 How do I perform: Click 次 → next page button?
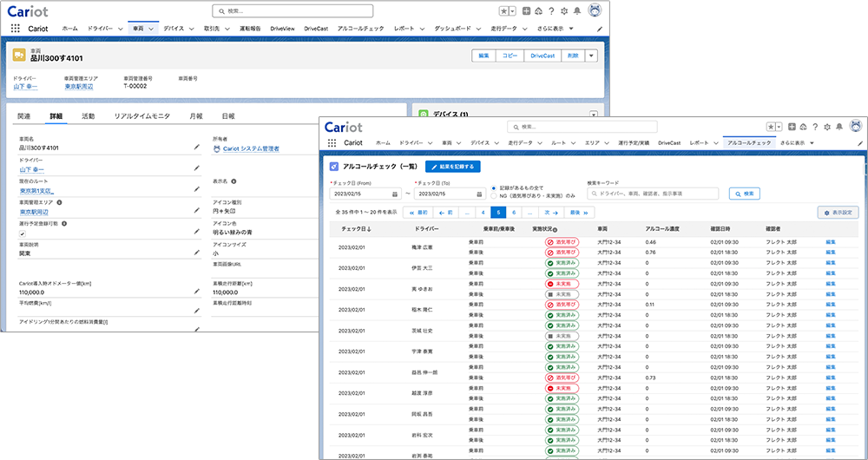click(x=550, y=213)
